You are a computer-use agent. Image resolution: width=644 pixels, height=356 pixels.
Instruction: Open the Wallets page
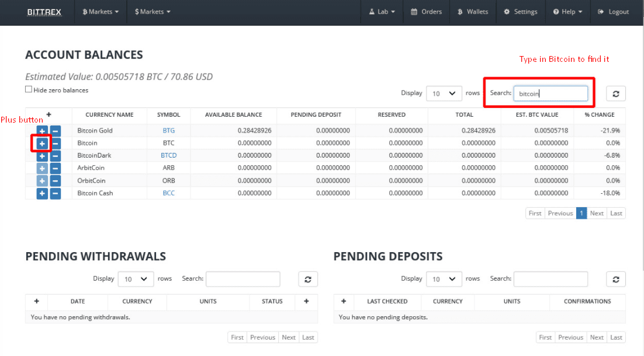pos(473,12)
